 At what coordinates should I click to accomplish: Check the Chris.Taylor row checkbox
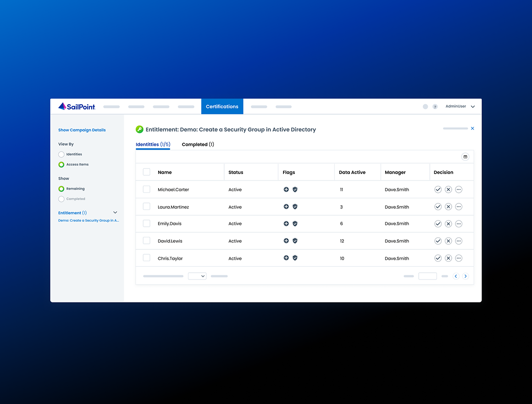click(x=147, y=258)
